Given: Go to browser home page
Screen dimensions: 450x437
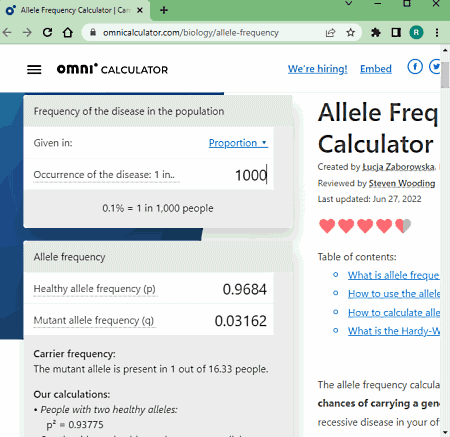Looking at the screenshot, I should (68, 33).
